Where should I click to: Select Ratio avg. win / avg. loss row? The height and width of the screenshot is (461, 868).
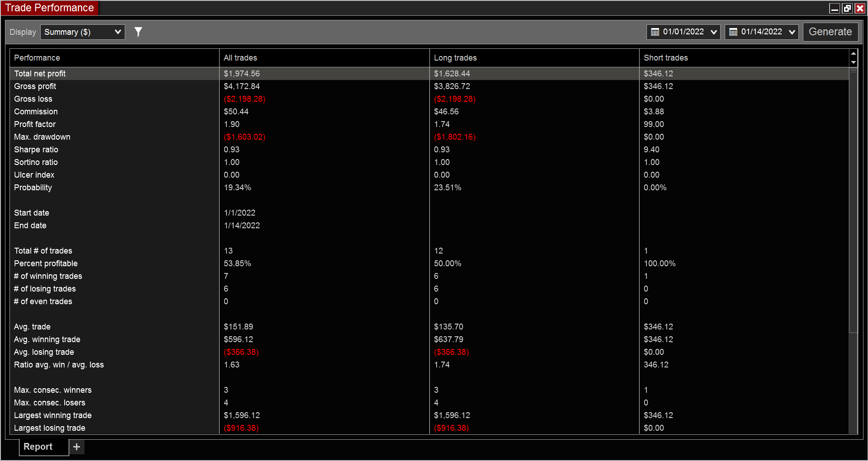[429, 365]
